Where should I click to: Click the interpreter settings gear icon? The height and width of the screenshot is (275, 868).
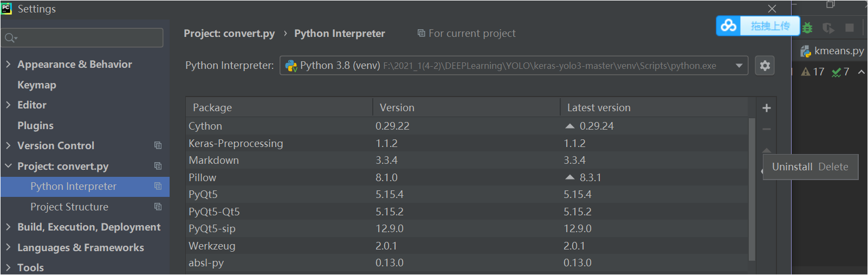pos(765,66)
